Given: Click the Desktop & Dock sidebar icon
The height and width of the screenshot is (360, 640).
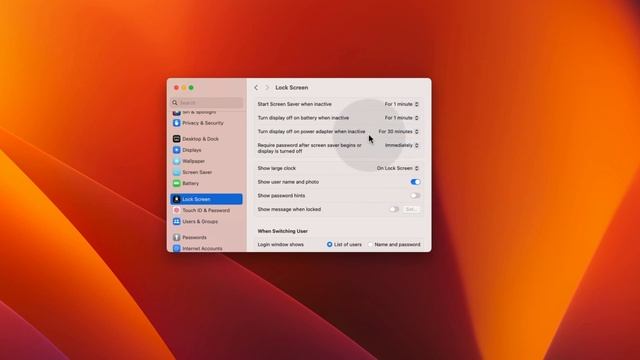Looking at the screenshot, I should click(x=176, y=139).
